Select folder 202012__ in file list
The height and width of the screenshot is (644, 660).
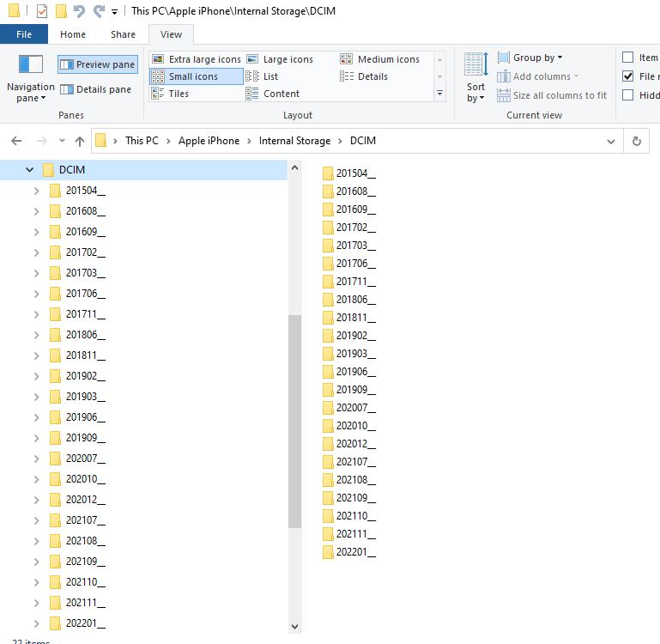point(349,444)
